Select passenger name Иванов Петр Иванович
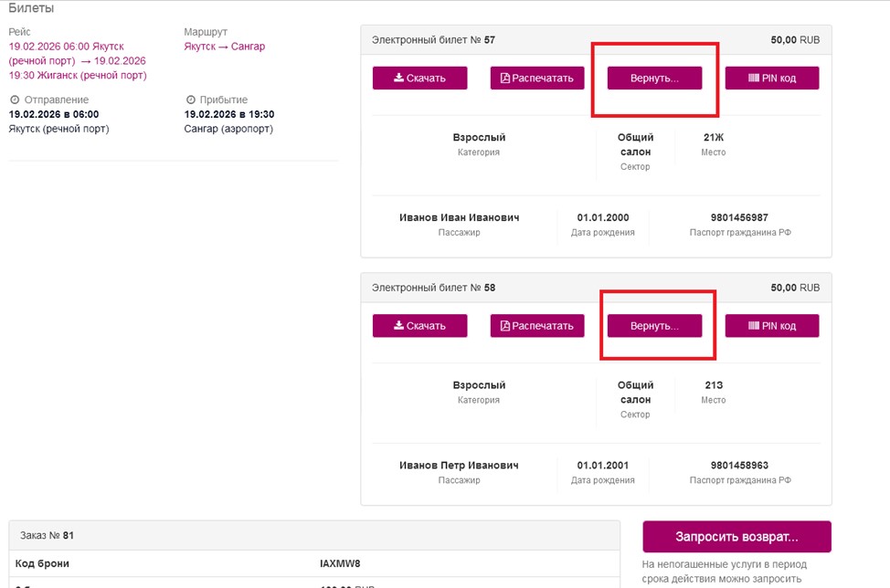 click(459, 466)
